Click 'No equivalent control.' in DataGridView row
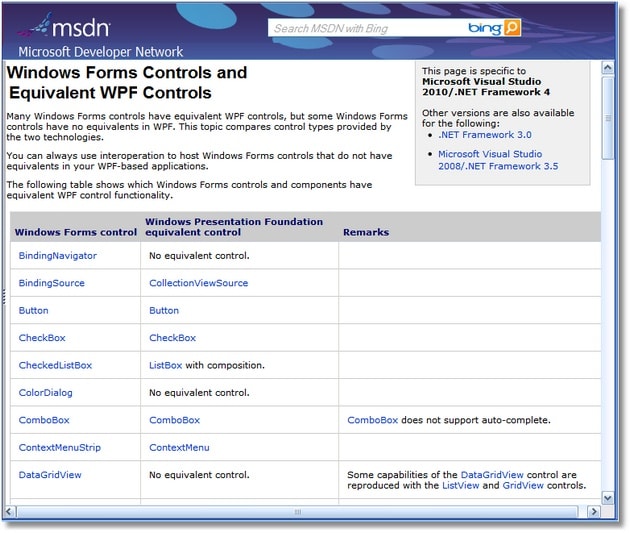This screenshot has width=630, height=533. 199,474
